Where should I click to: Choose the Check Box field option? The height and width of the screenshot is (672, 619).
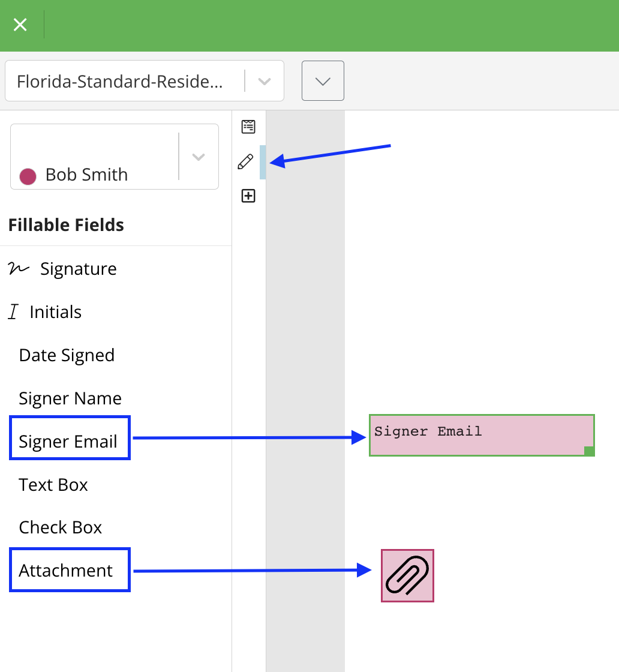(61, 527)
